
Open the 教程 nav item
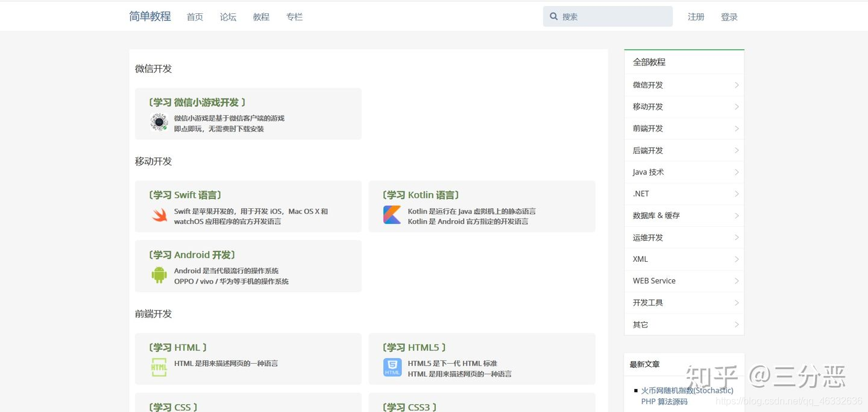click(261, 17)
